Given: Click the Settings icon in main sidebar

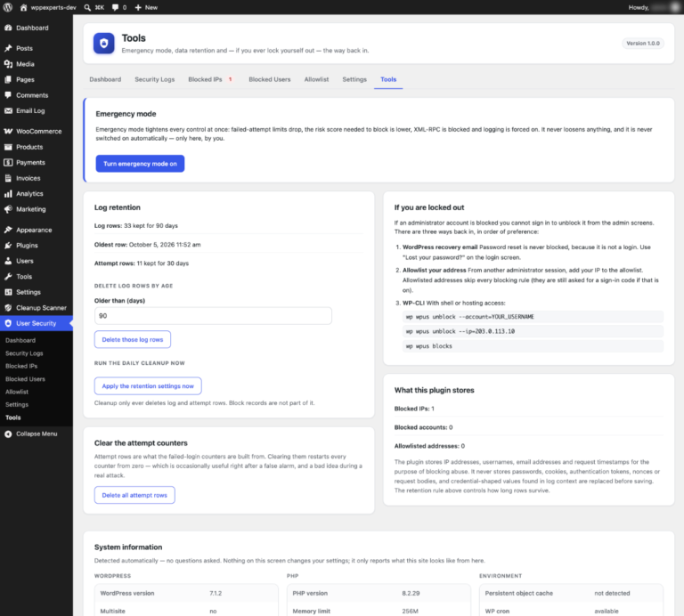Looking at the screenshot, I should [8, 292].
